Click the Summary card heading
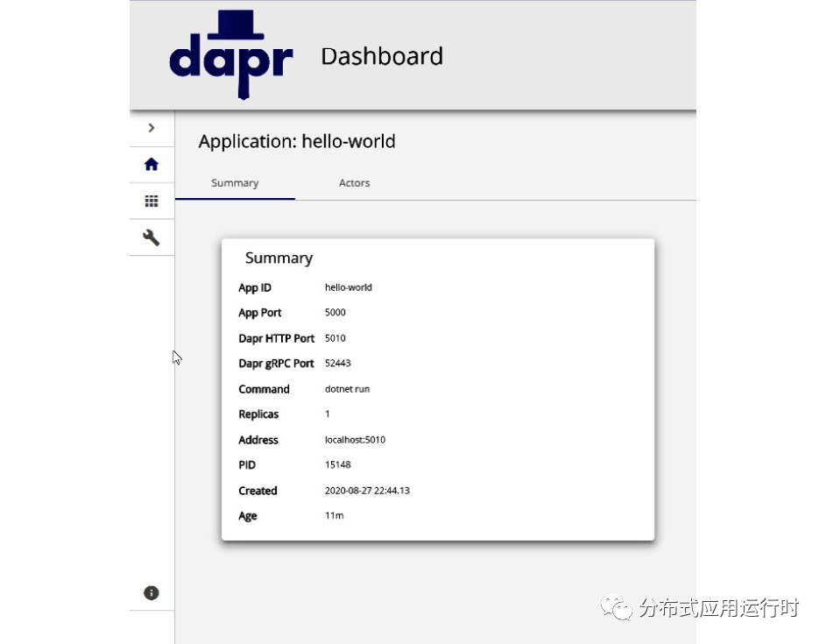 [279, 258]
